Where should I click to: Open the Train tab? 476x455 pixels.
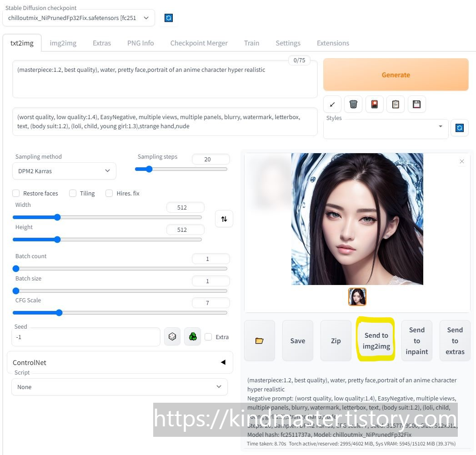252,43
